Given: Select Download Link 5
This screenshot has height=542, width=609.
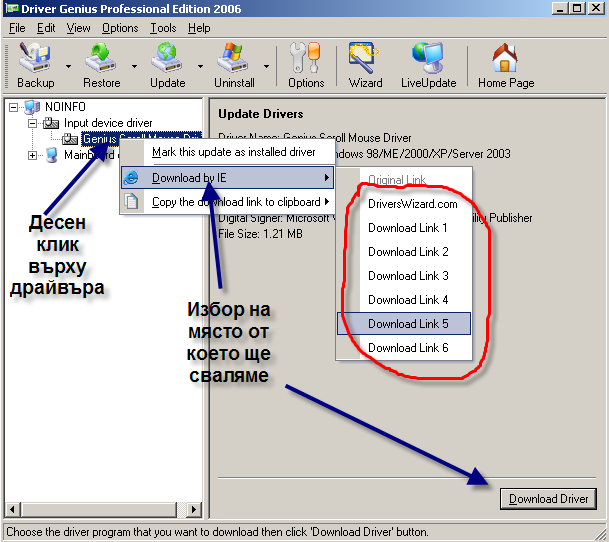Looking at the screenshot, I should [404, 324].
